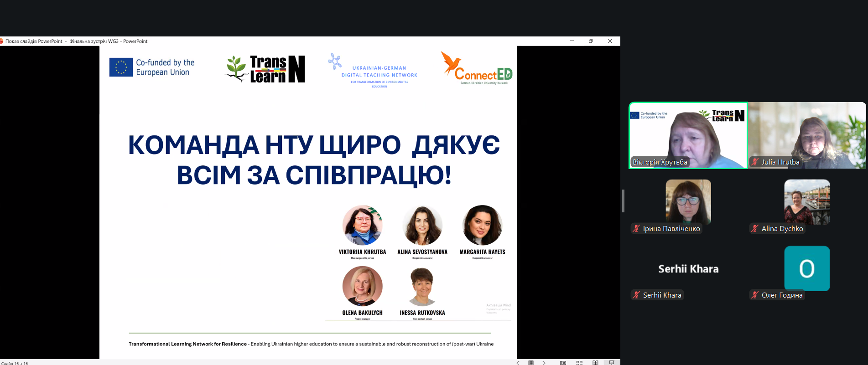868x365 pixels.
Task: Click Олег Година's muted microphone icon
Action: (x=755, y=295)
